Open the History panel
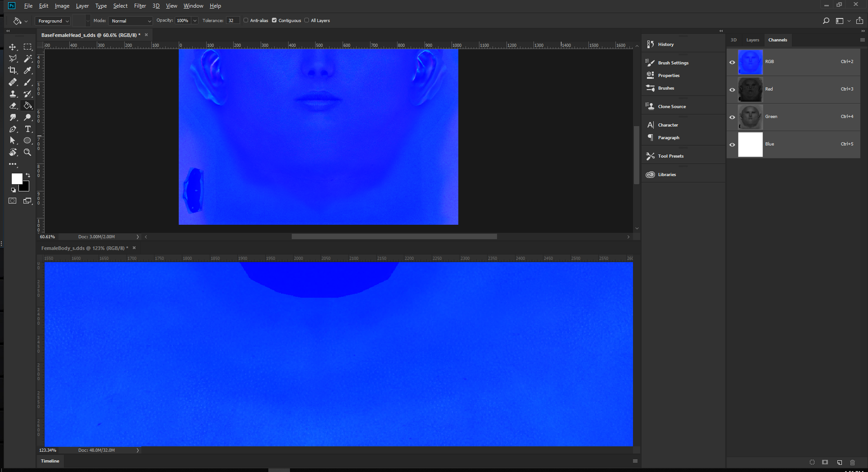 pos(665,44)
